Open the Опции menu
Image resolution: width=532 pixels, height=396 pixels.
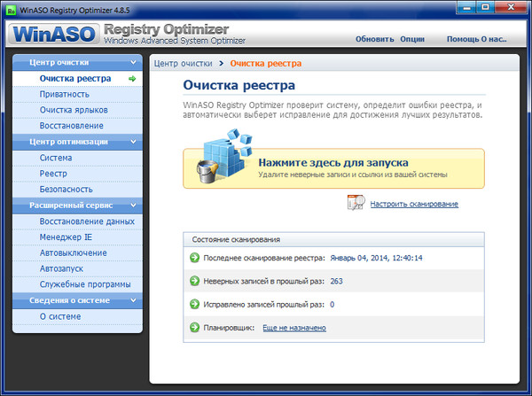coord(412,39)
